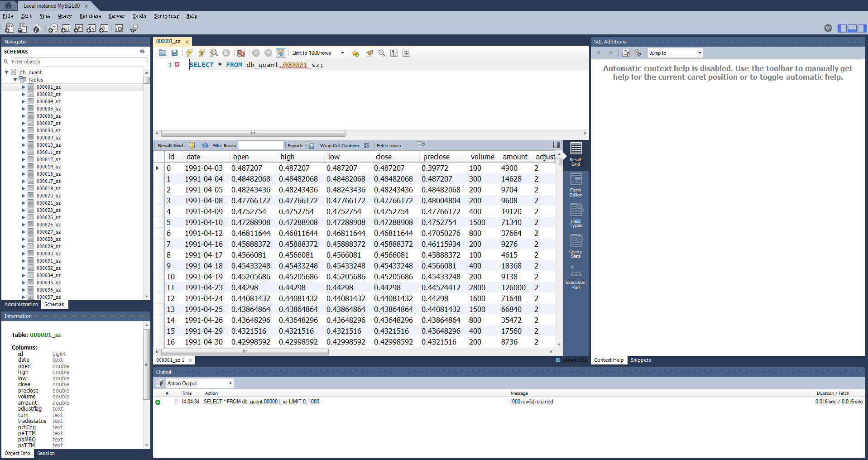The width and height of the screenshot is (868, 460).
Task: Stop the query being executed
Action: (x=226, y=53)
